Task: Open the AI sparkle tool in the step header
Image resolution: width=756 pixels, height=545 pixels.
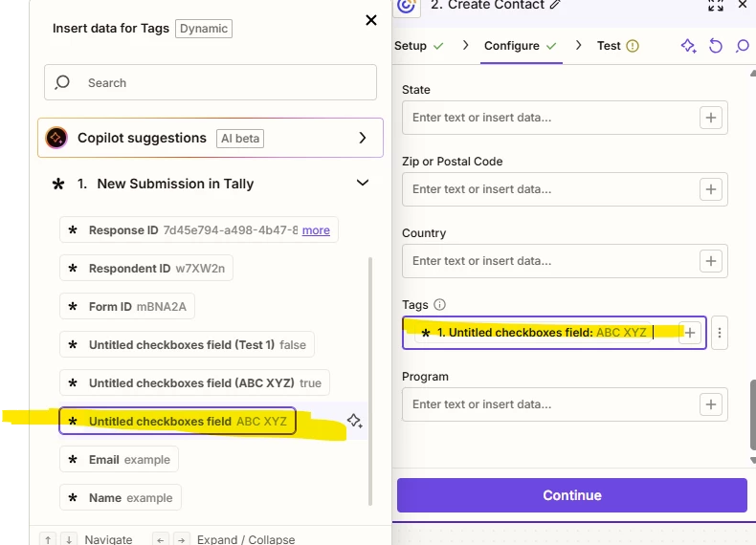Action: (688, 46)
